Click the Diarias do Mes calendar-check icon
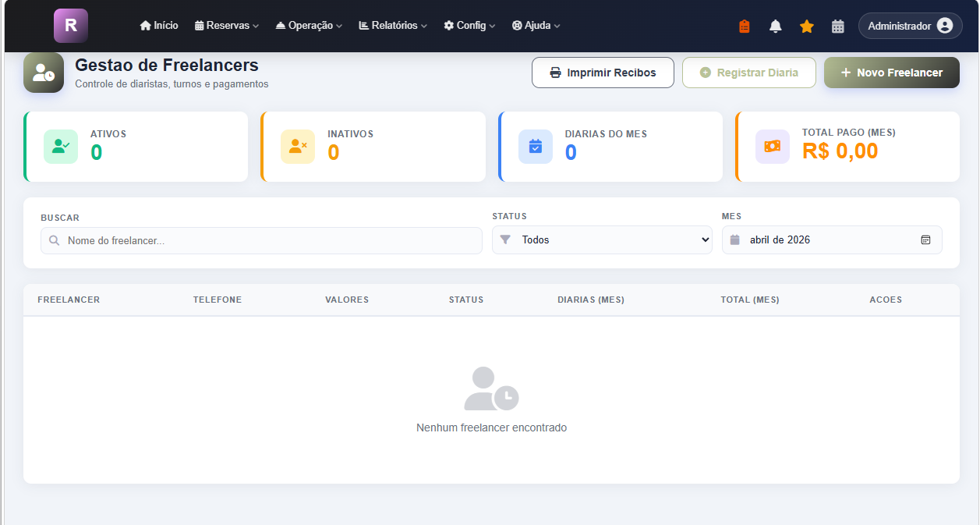Viewport: 980px width, 525px height. pos(535,147)
